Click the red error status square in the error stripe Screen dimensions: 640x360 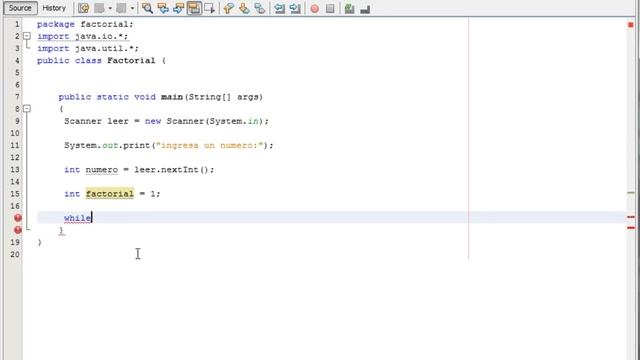click(x=631, y=25)
